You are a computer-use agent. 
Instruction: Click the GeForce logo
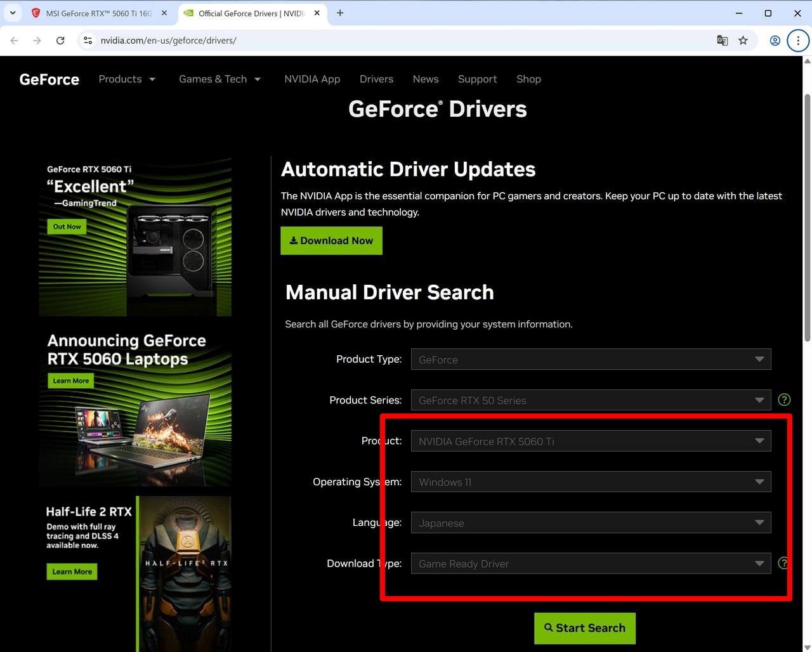pos(49,79)
